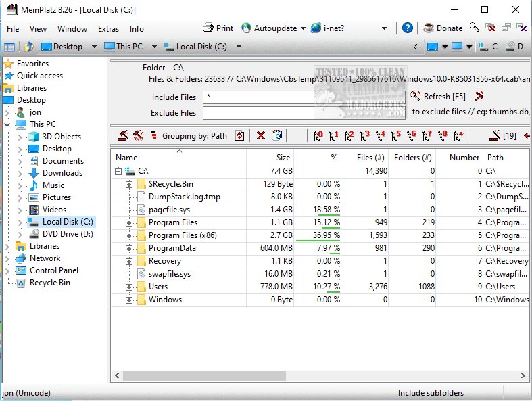
Task: Click the cascade windows icon in top toolbar
Action: point(506,28)
